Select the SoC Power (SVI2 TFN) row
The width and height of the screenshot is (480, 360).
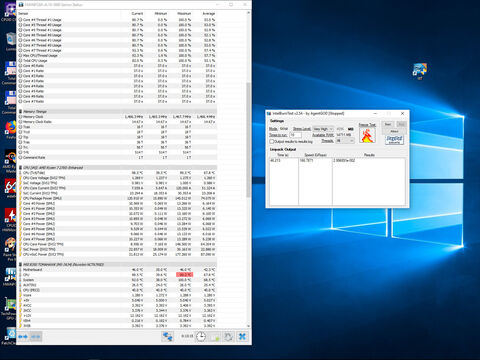click(x=117, y=249)
